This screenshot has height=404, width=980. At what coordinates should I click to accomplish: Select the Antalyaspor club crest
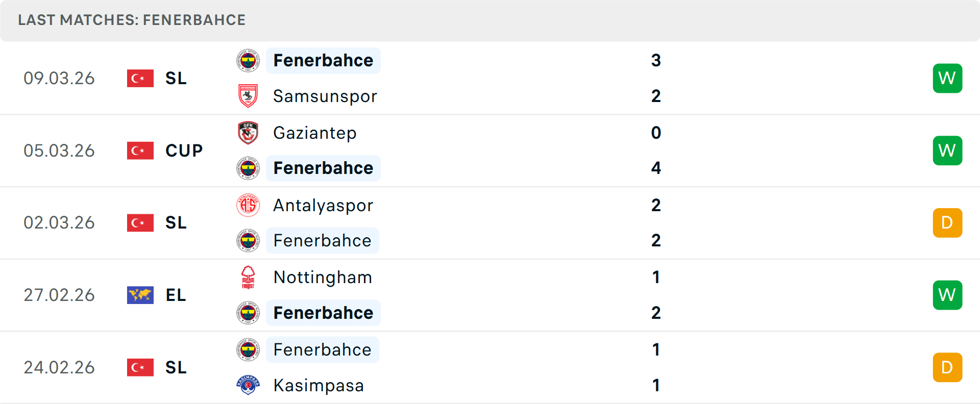tap(248, 205)
